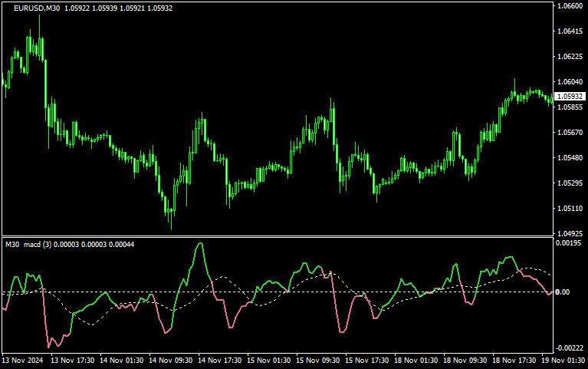Click the 1.06600 price axis label
Screen dimensions: 588x369
click(x=570, y=6)
